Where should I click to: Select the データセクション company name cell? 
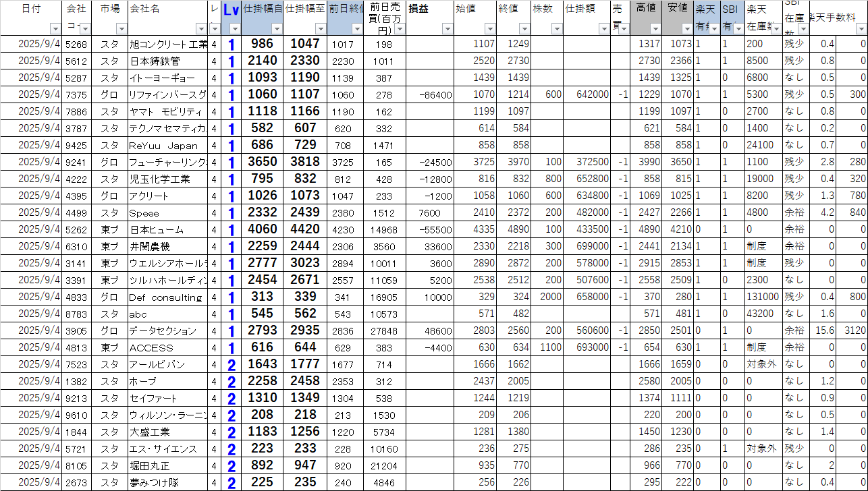pos(168,330)
